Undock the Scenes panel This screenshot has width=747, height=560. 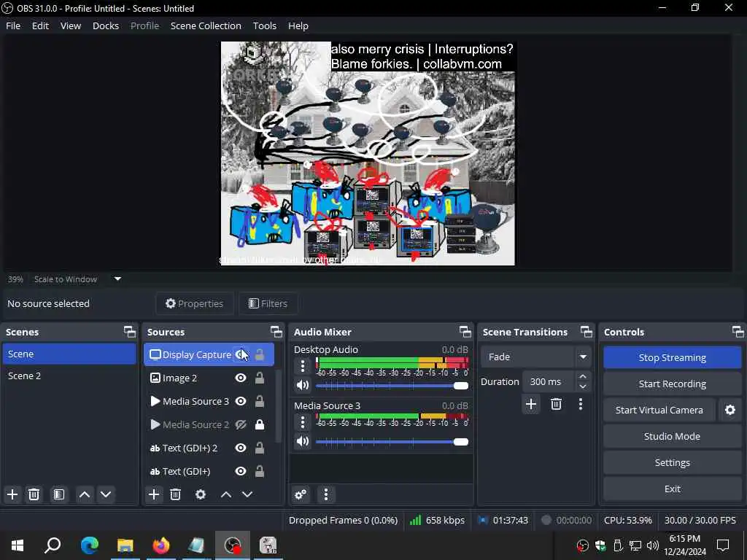click(130, 332)
